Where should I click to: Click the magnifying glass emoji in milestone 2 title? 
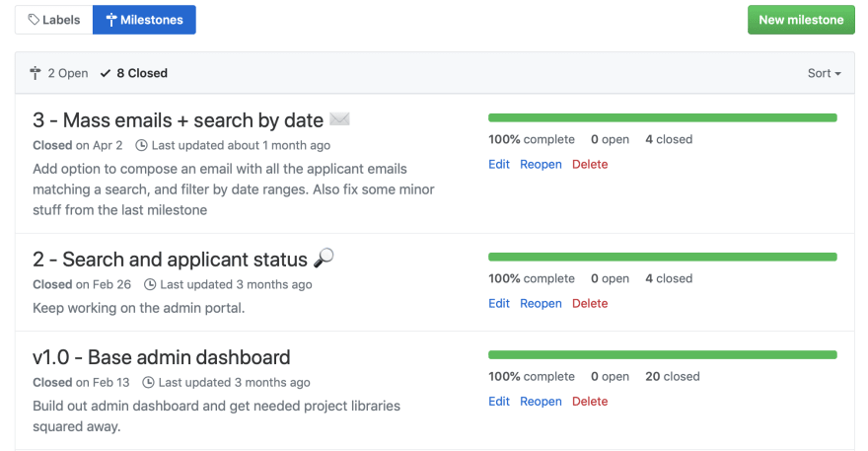[x=324, y=259]
